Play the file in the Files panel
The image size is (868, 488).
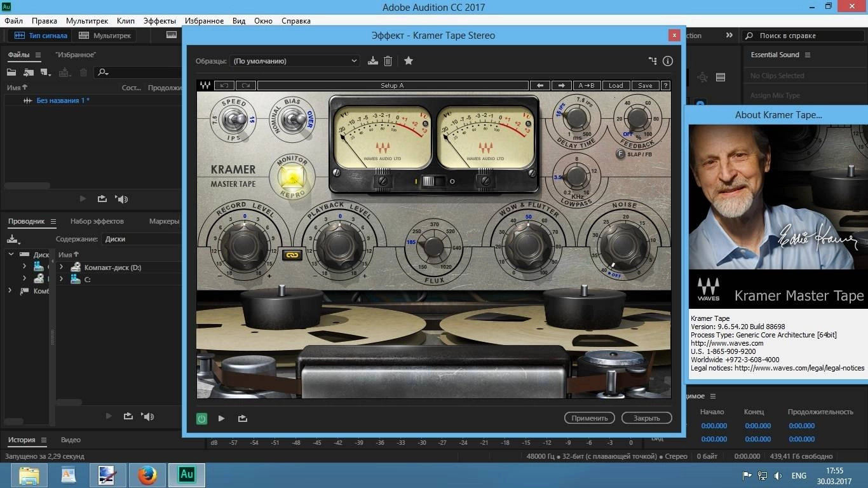coord(83,199)
